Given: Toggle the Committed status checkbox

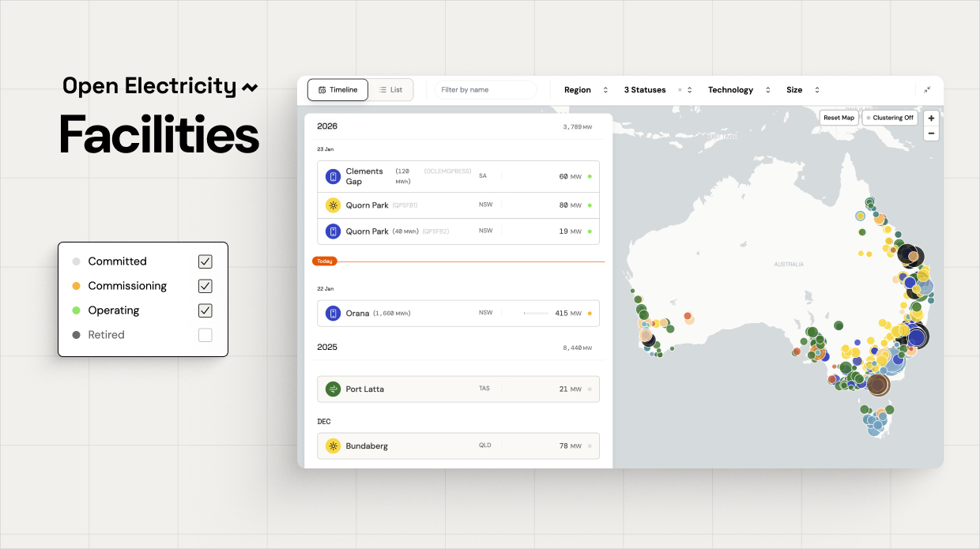Looking at the screenshot, I should [205, 261].
